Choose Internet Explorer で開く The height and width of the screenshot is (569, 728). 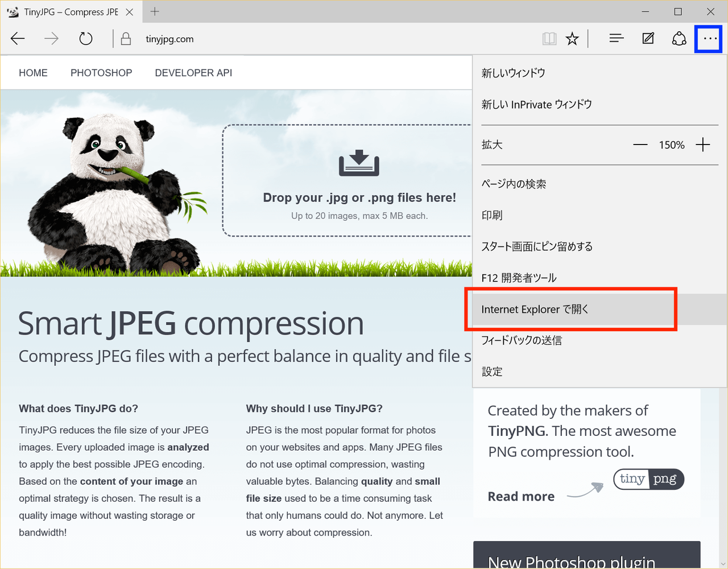(x=599, y=309)
